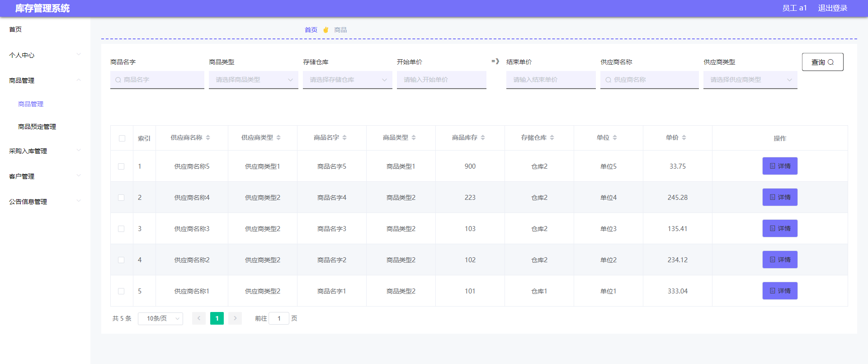Sort by 供应商名称 column arrows
868x364 pixels.
click(208, 137)
